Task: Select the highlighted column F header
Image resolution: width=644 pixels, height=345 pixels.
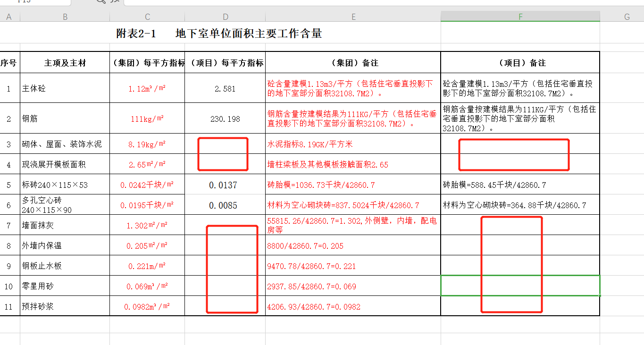Action: (x=520, y=17)
